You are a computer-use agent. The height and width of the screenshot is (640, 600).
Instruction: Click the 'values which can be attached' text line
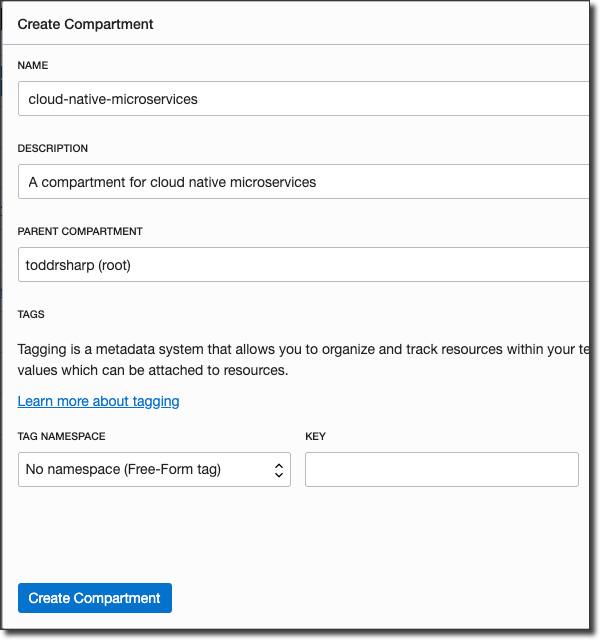pos(152,370)
